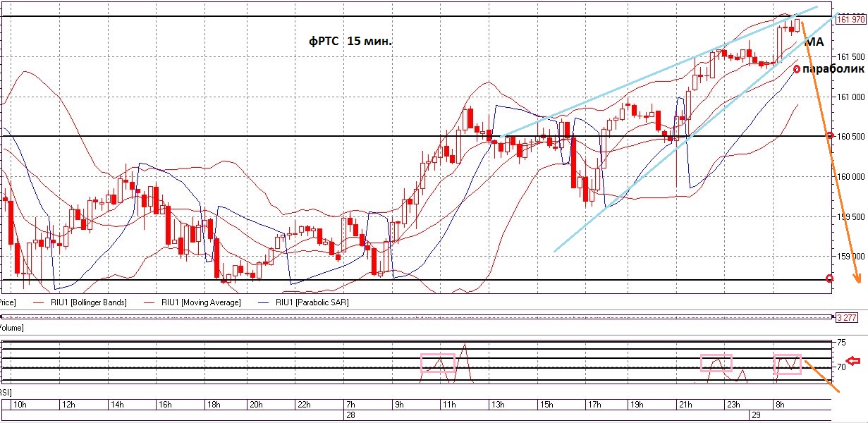Click the 161 000 price axis label
The height and width of the screenshot is (423, 868).
850,97
